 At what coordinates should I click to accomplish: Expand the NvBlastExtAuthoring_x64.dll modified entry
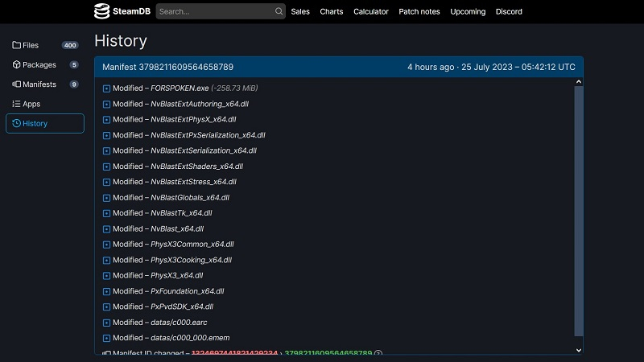106,104
